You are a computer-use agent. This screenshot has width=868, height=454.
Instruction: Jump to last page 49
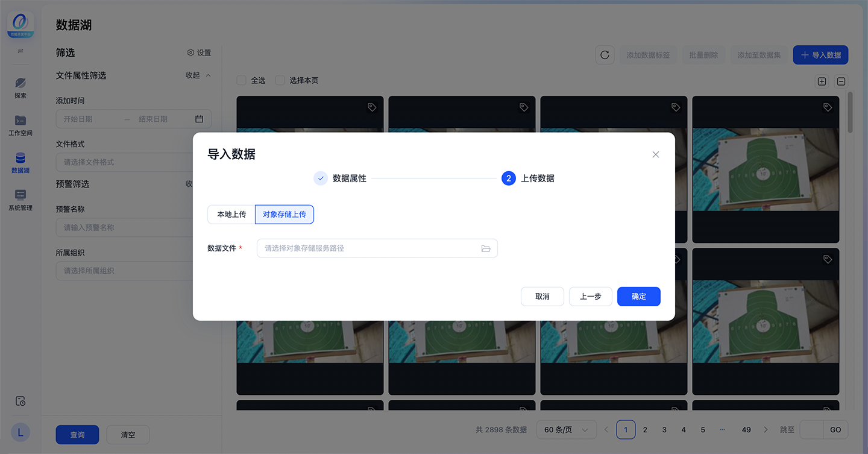pos(746,430)
